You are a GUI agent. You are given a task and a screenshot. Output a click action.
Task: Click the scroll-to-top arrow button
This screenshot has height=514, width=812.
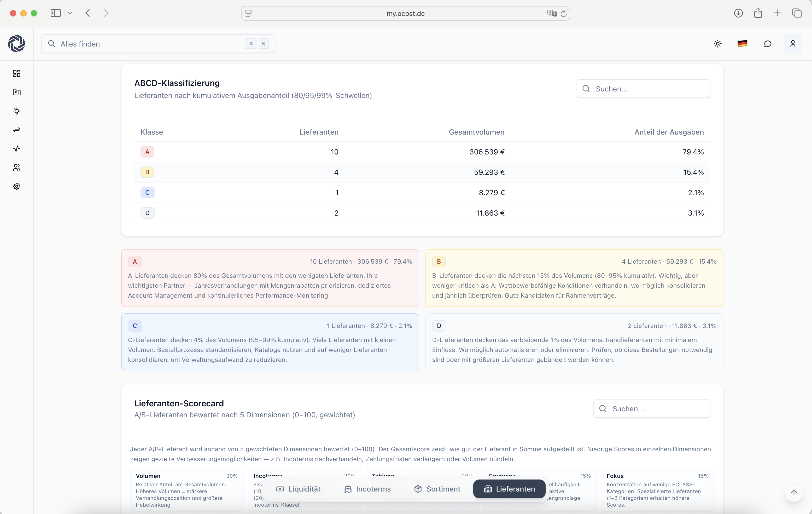tap(794, 492)
